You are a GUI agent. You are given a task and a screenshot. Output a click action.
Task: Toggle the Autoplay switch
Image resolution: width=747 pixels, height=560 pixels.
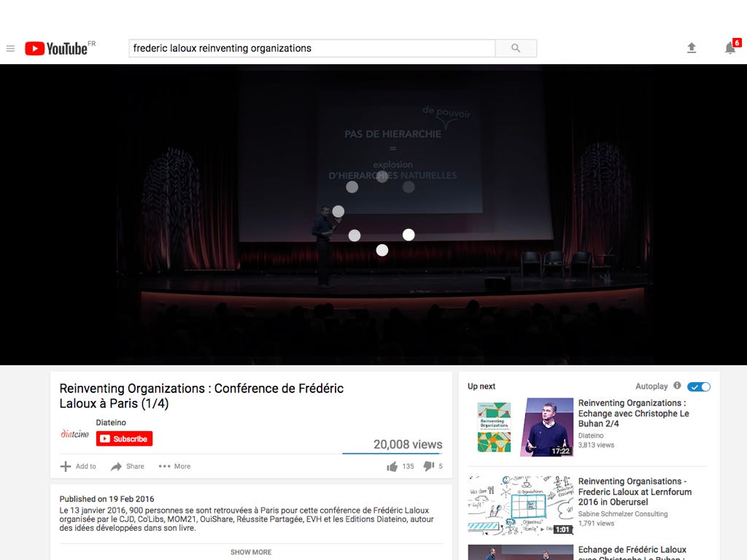pyautogui.click(x=699, y=386)
